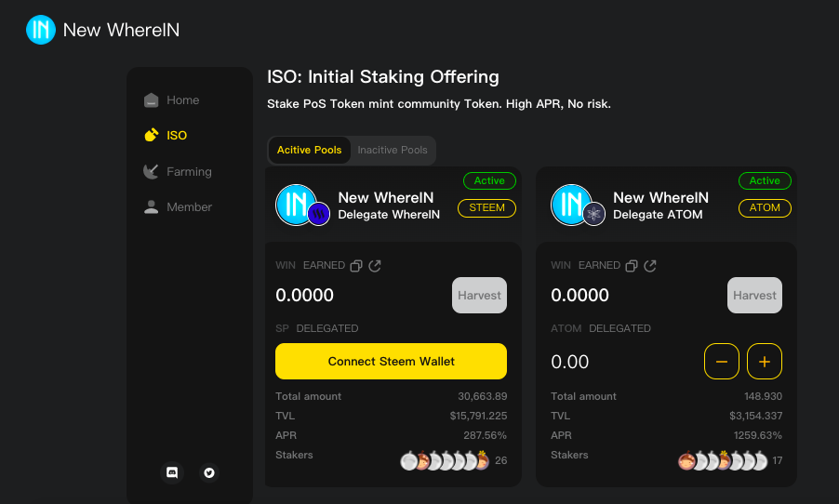Open external link icon in STEEM pool
839x504 pixels.
click(x=375, y=266)
